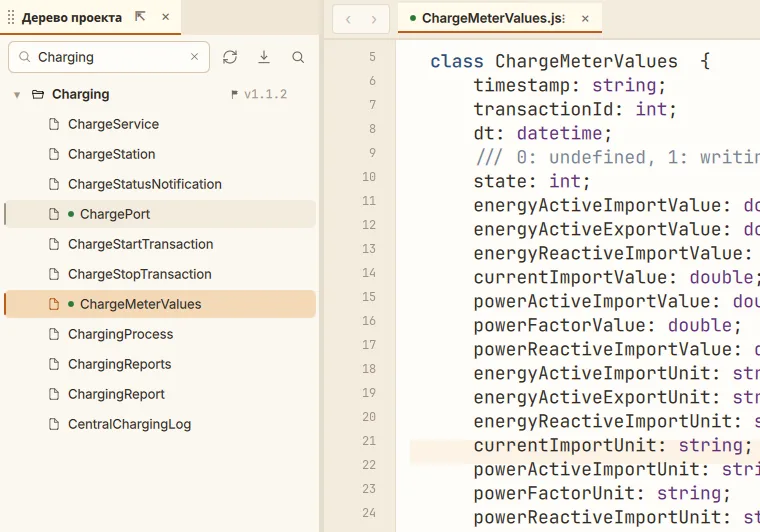The image size is (760, 532).
Task: Click the magnifier search icon beside download
Action: 298,57
